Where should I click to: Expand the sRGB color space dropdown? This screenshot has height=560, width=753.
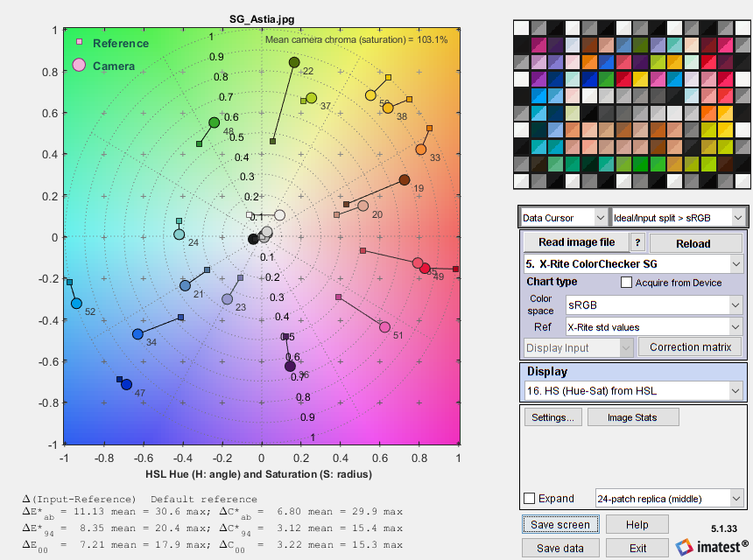coord(653,305)
